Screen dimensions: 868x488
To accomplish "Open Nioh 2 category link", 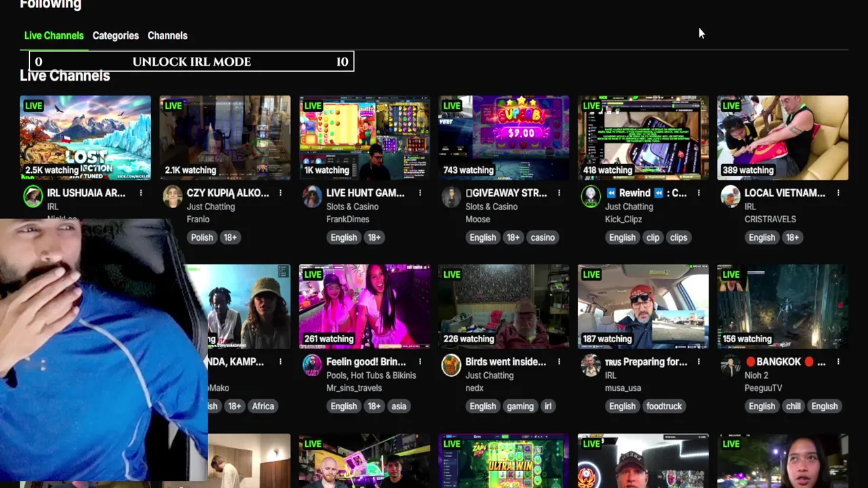I will click(x=756, y=375).
